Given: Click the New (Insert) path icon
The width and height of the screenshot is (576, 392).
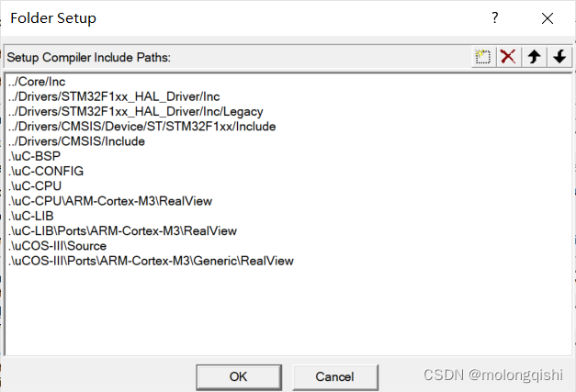Looking at the screenshot, I should (483, 57).
